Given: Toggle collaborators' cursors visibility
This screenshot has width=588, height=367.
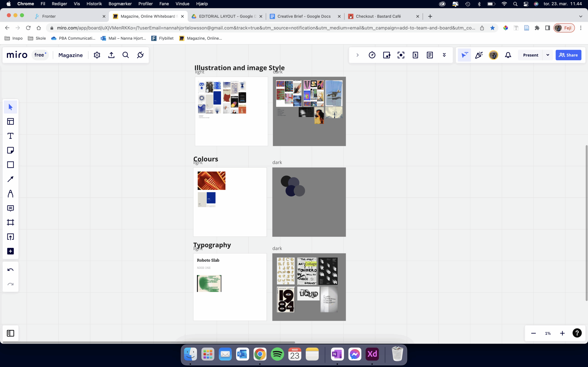Looking at the screenshot, I should coord(464,55).
